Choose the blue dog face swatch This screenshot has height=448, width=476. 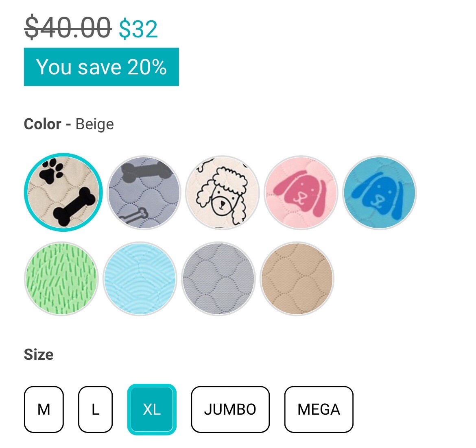[380, 193]
